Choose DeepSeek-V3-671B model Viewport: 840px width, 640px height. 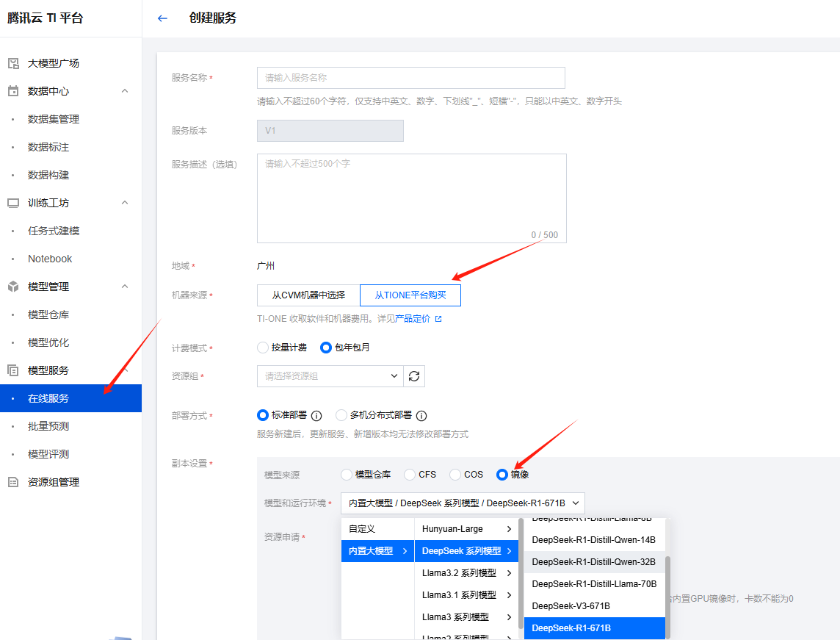(x=594, y=605)
